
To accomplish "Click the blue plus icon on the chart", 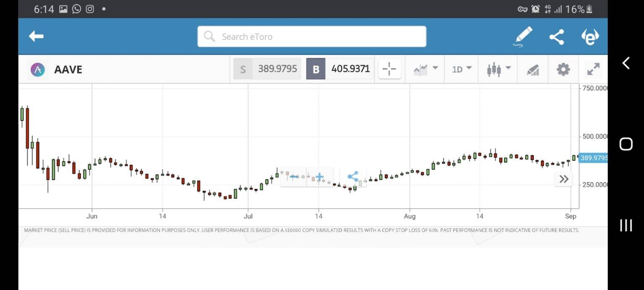I will 319,177.
